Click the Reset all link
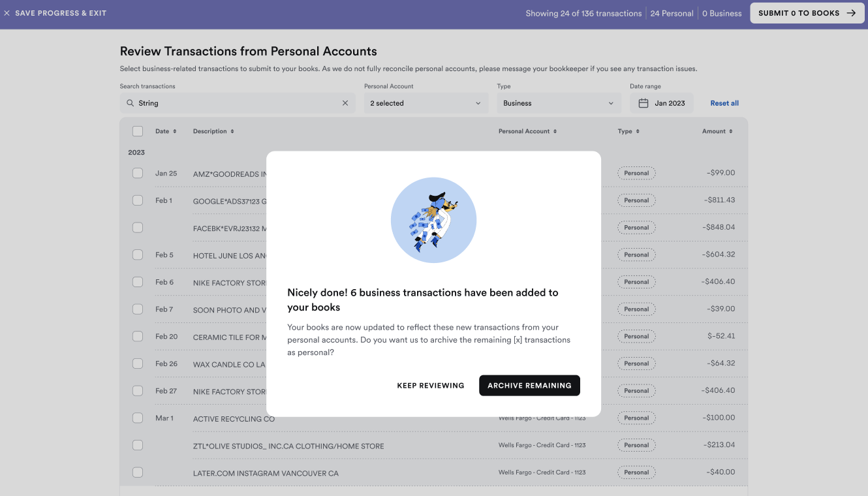Image resolution: width=868 pixels, height=496 pixels. [724, 102]
